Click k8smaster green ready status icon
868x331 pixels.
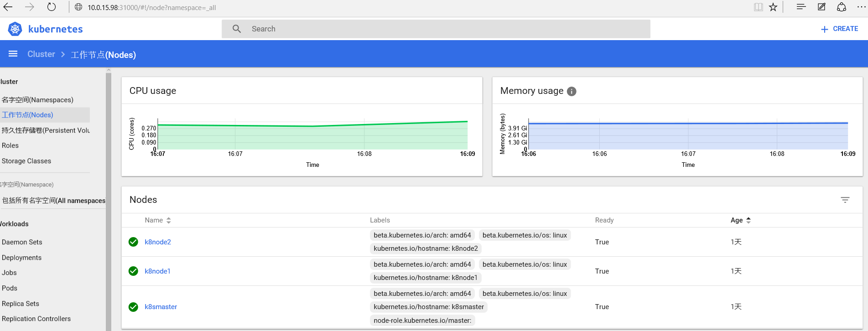[133, 307]
